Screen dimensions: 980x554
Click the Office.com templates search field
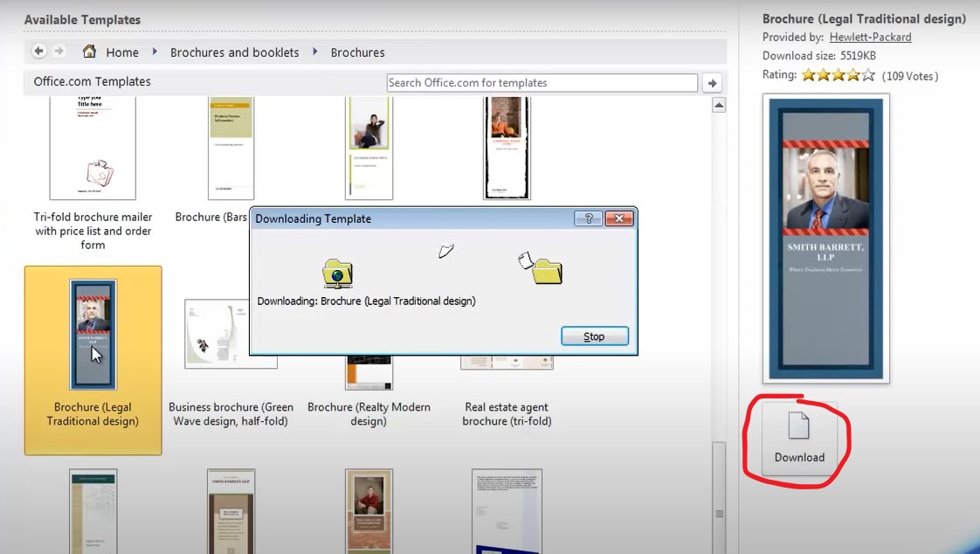pos(542,82)
